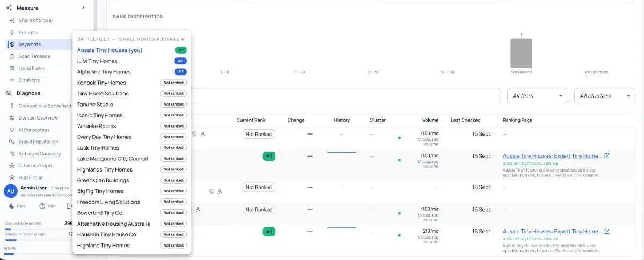Click the #6 rank badge for LJM Tiny Homes
This screenshot has height=260, width=644.
181,61
